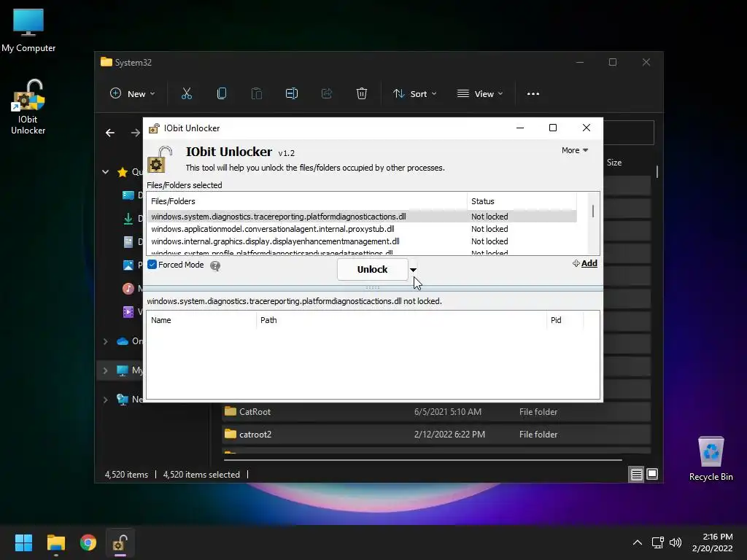Launch Google Chrome from the taskbar
The image size is (747, 560).
click(88, 542)
